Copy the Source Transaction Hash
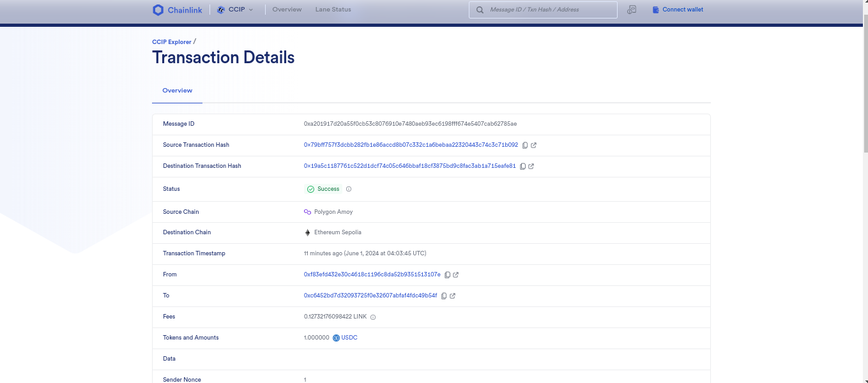The image size is (868, 383). tap(525, 146)
